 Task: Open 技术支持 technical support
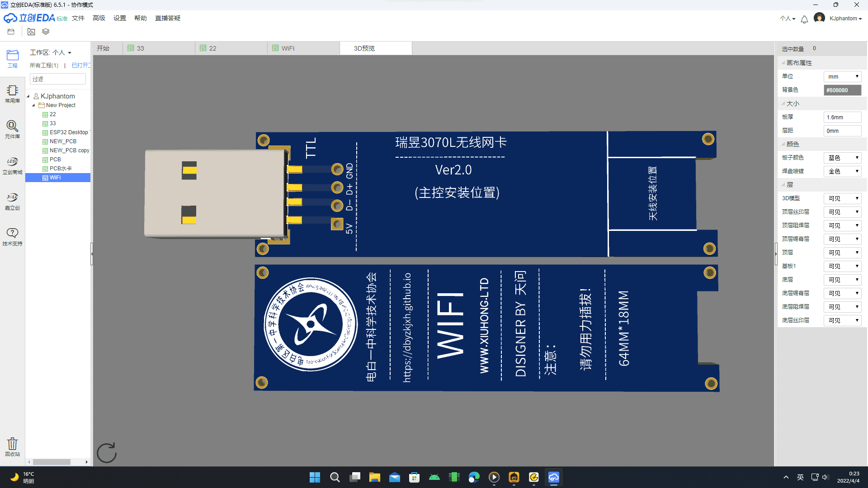tap(13, 237)
